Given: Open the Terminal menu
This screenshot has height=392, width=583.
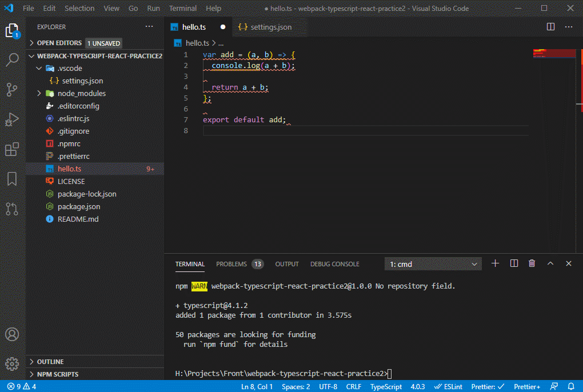Looking at the screenshot, I should click(x=182, y=8).
